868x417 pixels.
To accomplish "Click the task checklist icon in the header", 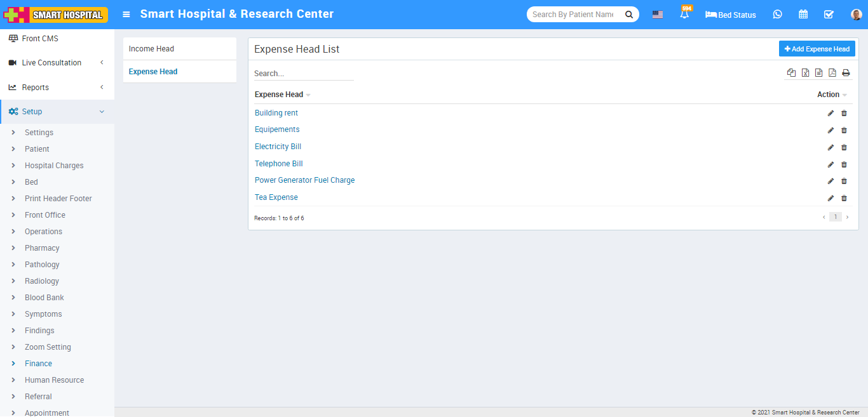I will tap(829, 15).
